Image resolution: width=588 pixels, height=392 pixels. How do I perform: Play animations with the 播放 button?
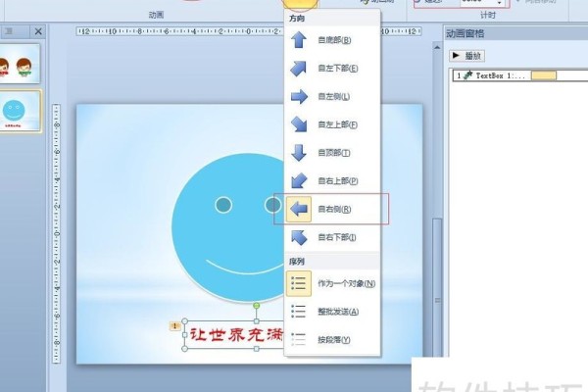point(466,56)
